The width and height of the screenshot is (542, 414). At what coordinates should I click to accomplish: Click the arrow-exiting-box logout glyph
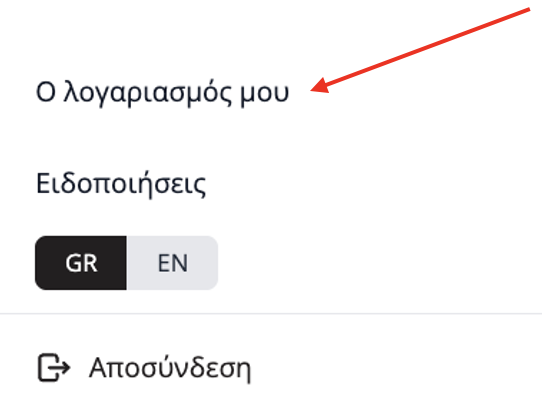54,368
